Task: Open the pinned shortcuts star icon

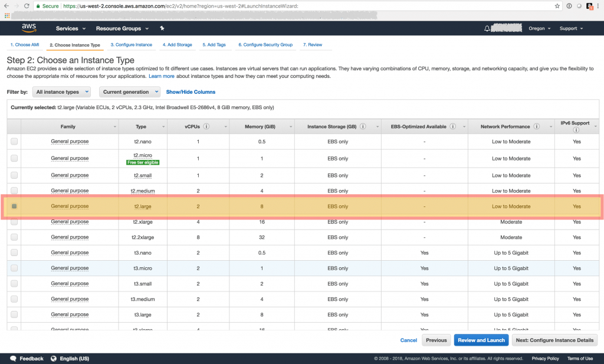Action: pos(162,28)
